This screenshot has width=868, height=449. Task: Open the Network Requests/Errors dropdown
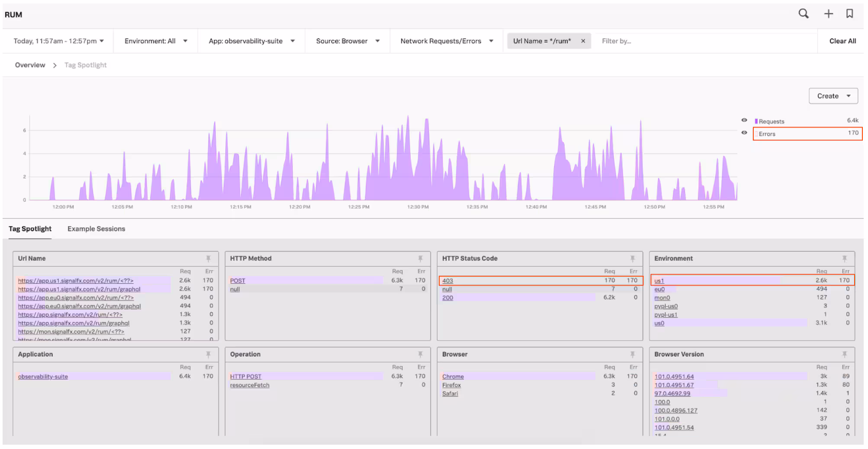[x=447, y=41]
